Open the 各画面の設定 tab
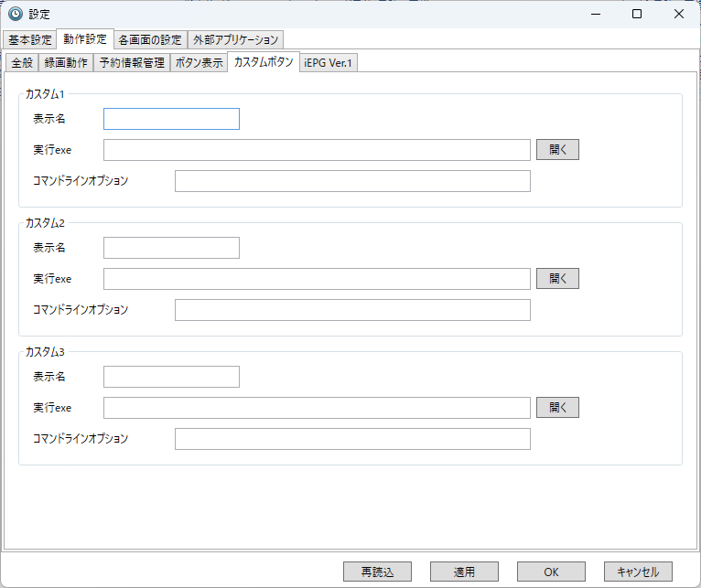 pos(150,39)
